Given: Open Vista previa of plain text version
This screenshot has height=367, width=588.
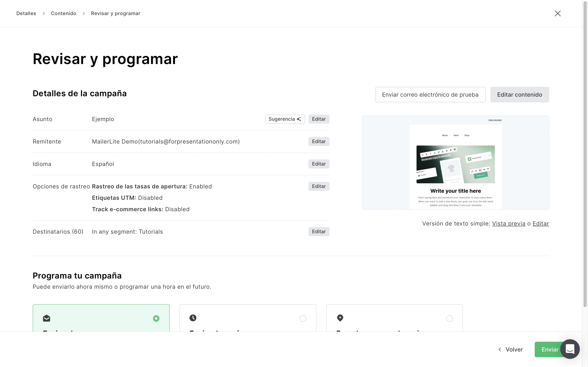Looking at the screenshot, I should pyautogui.click(x=509, y=223).
